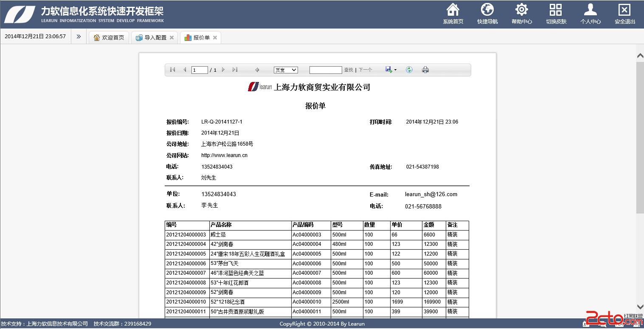
Task: Click the unit price 1699 cell
Action: click(x=406, y=302)
